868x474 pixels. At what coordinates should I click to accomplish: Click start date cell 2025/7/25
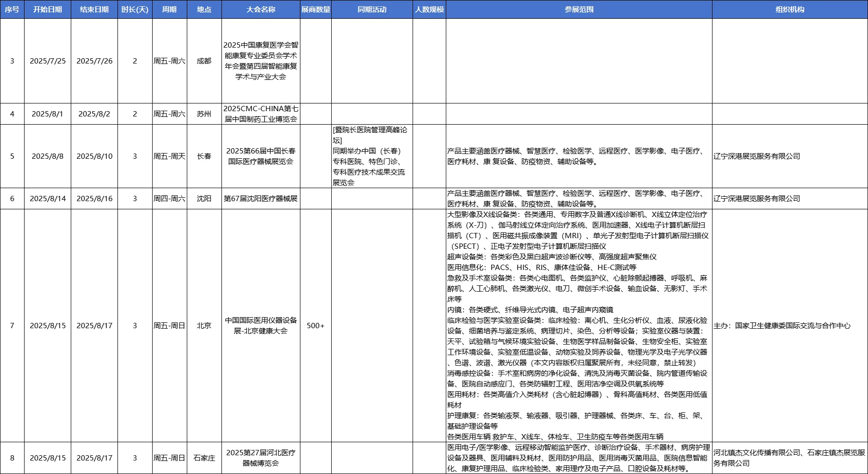click(48, 61)
